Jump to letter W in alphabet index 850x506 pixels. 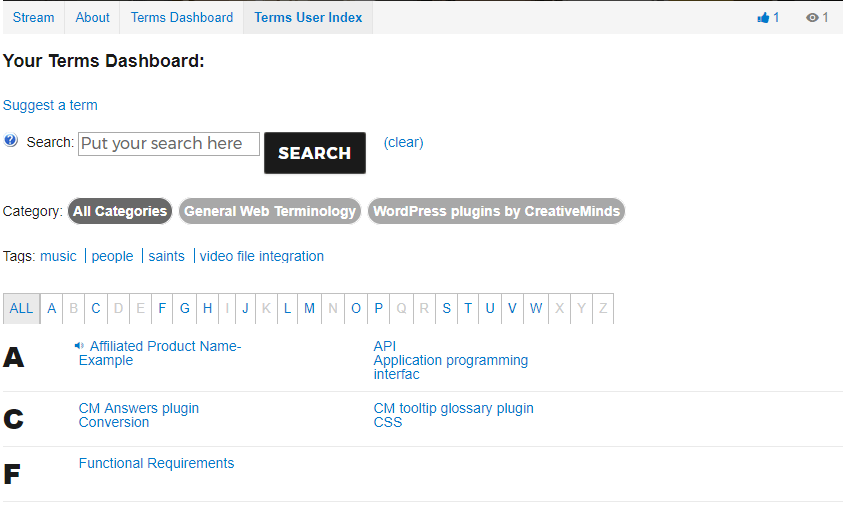coord(536,308)
